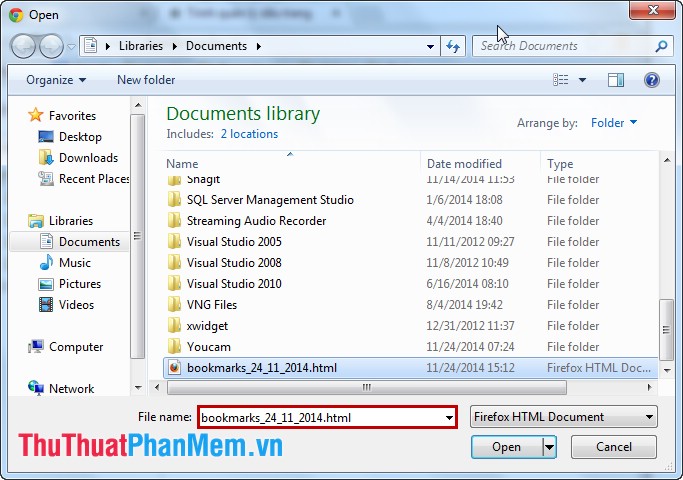Viewport: 683px width, 480px height.
Task: Click New folder button
Action: (146, 80)
